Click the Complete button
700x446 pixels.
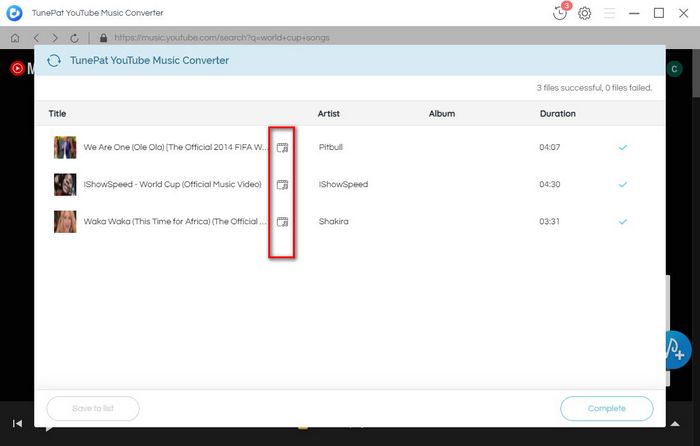tap(607, 408)
